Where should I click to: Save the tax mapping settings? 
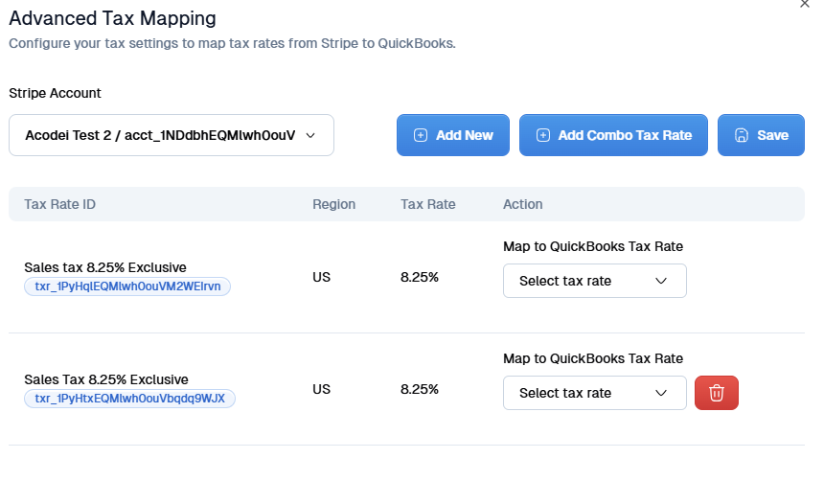click(761, 135)
